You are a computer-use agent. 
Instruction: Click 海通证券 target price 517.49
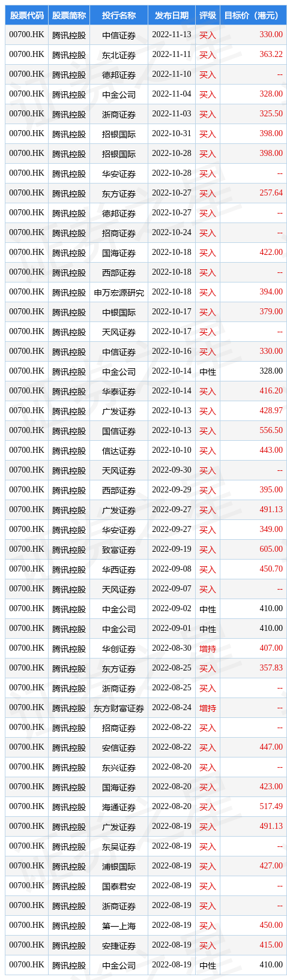pos(271,807)
